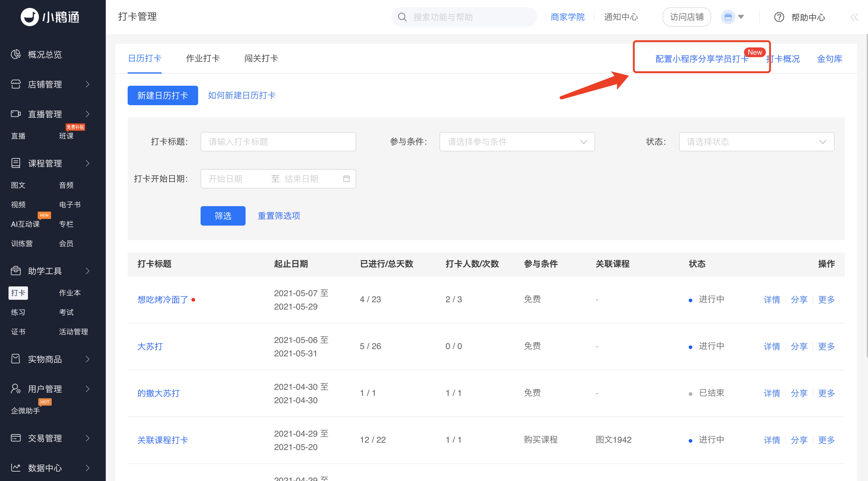Click 更多 for 的撒大苏打 row
The image size is (868, 481).
[826, 393]
